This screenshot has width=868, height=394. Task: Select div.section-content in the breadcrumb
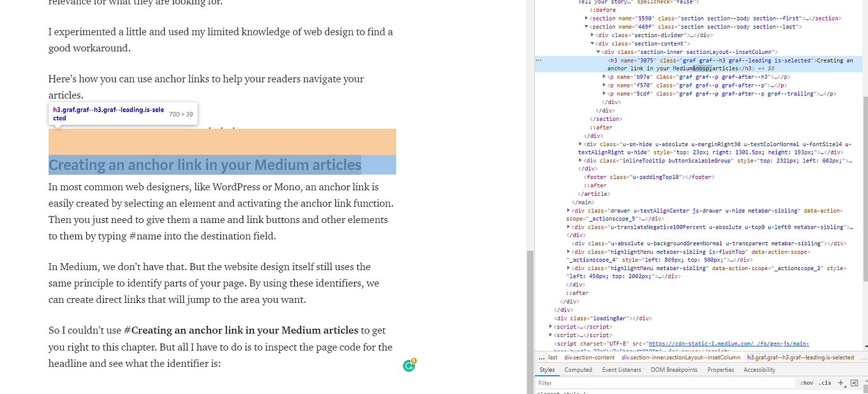point(589,357)
